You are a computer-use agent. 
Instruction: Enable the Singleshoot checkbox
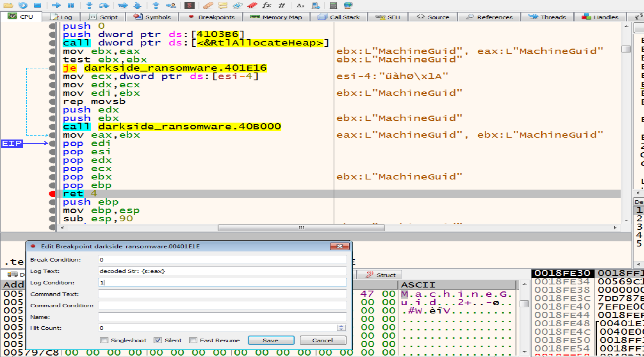coord(104,340)
